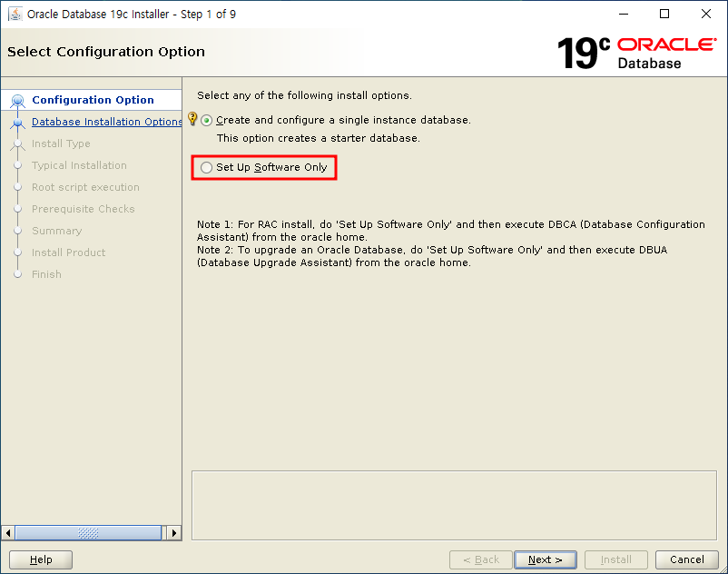Click 'This option creates a starter database.' text
728x574 pixels.
pos(319,138)
